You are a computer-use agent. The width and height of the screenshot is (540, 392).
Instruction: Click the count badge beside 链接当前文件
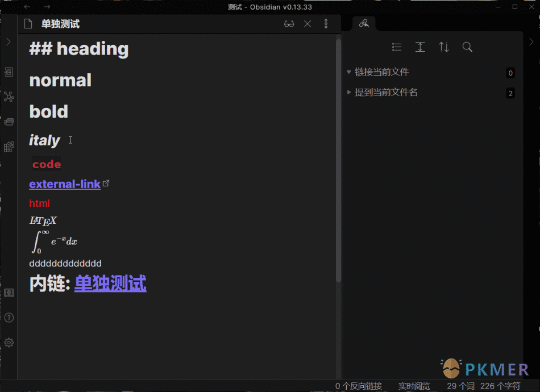point(510,73)
